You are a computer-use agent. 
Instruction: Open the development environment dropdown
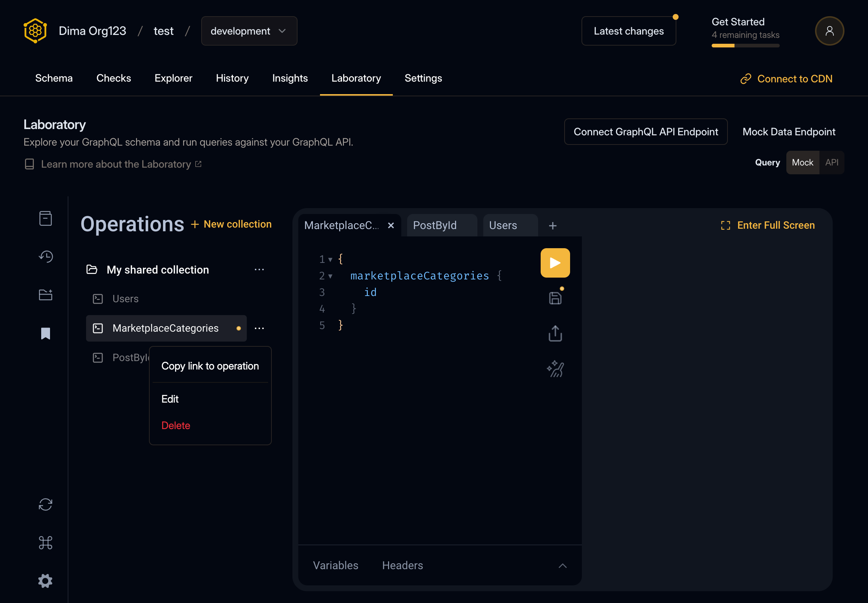[249, 31]
